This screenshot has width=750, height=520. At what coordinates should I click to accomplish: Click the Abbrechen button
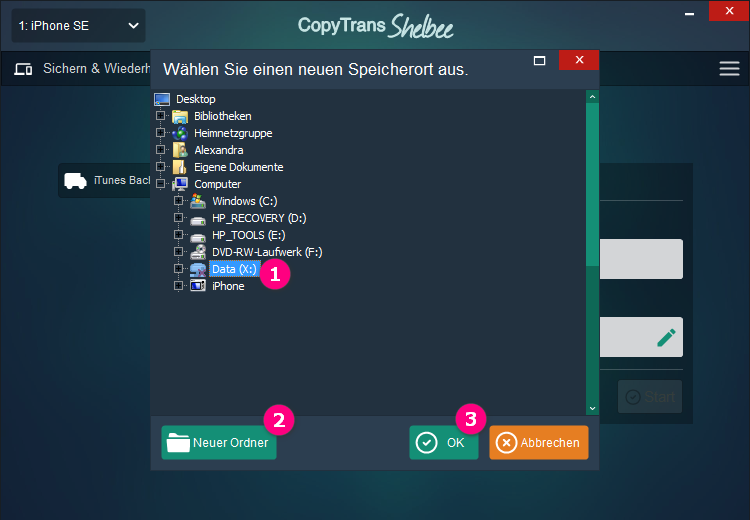pyautogui.click(x=539, y=443)
